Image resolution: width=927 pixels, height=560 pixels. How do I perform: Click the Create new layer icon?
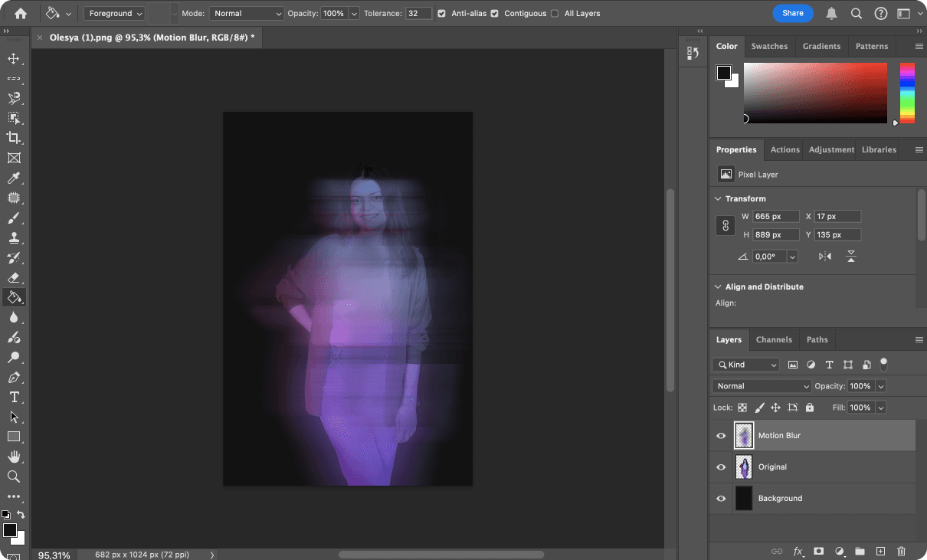click(880, 551)
